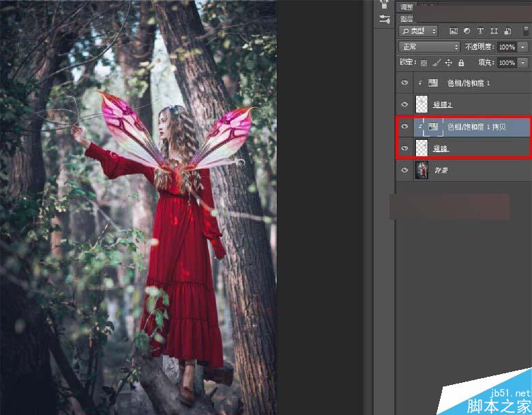The height and width of the screenshot is (415, 532).
Task: Filter layers by adjustment layer icon
Action: (x=467, y=31)
